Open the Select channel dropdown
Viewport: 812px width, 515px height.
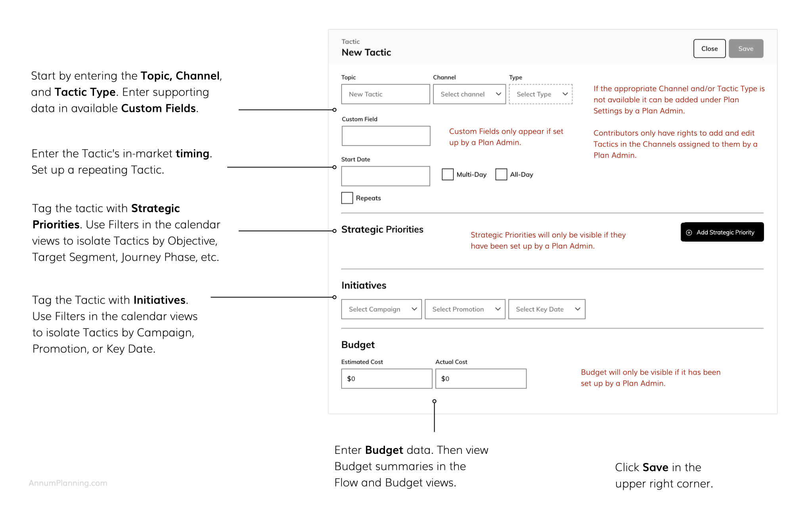click(469, 94)
